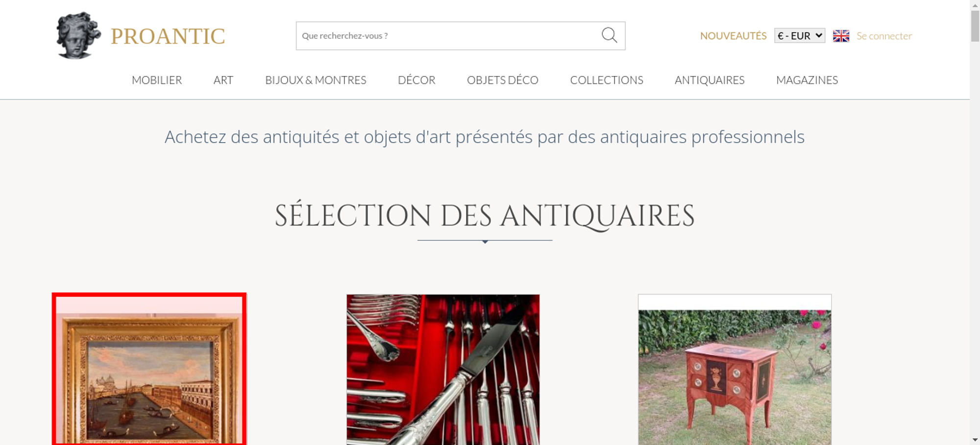980x445 pixels.
Task: Open the Antiquaires menu
Action: [x=710, y=80]
